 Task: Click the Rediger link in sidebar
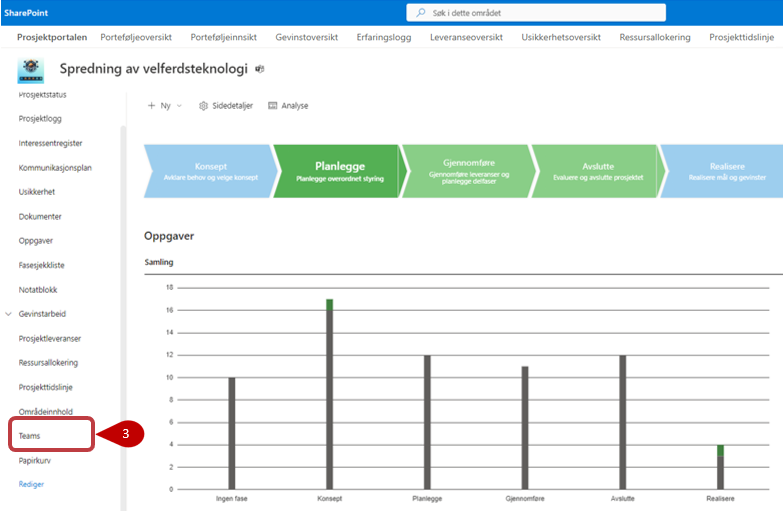[31, 484]
